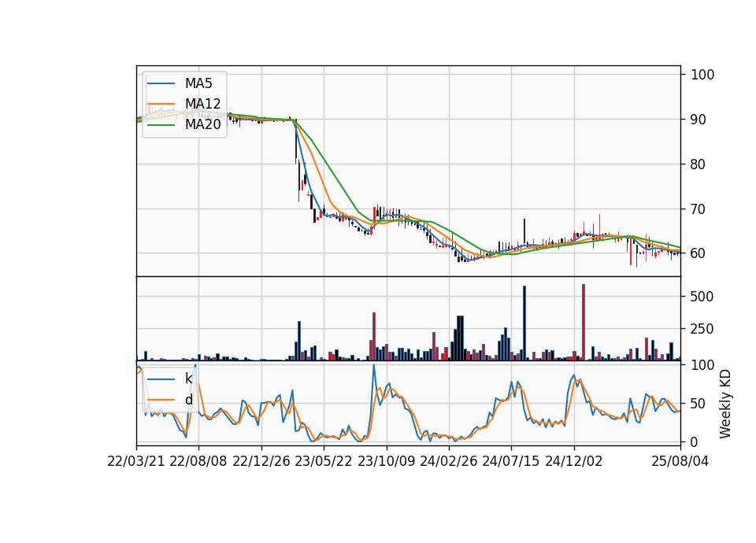The height and width of the screenshot is (543, 756).
Task: Click the 24/12/02 date tick label
Action: [574, 461]
